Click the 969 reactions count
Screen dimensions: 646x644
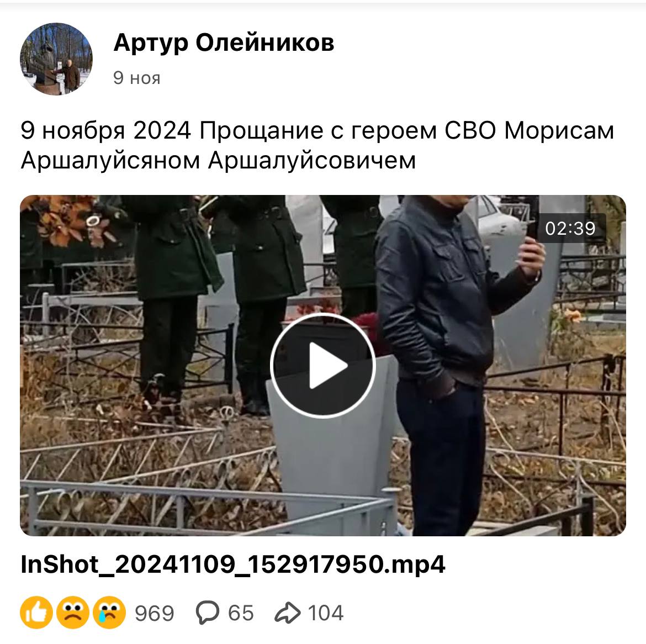pyautogui.click(x=155, y=613)
